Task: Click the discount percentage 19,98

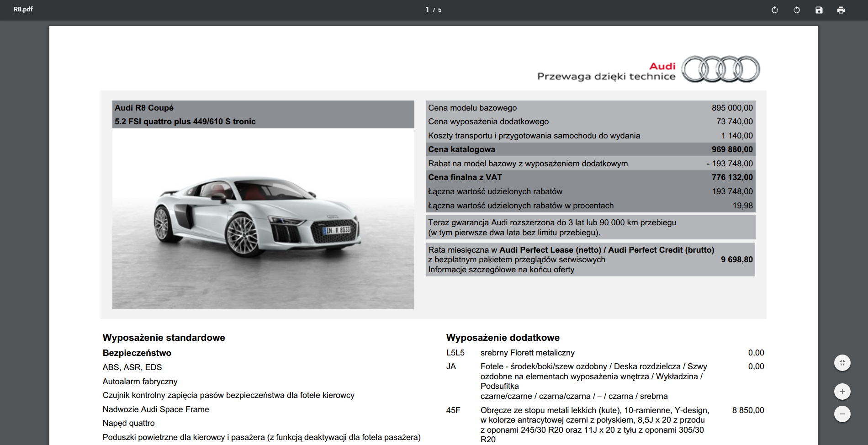Action: coord(743,206)
